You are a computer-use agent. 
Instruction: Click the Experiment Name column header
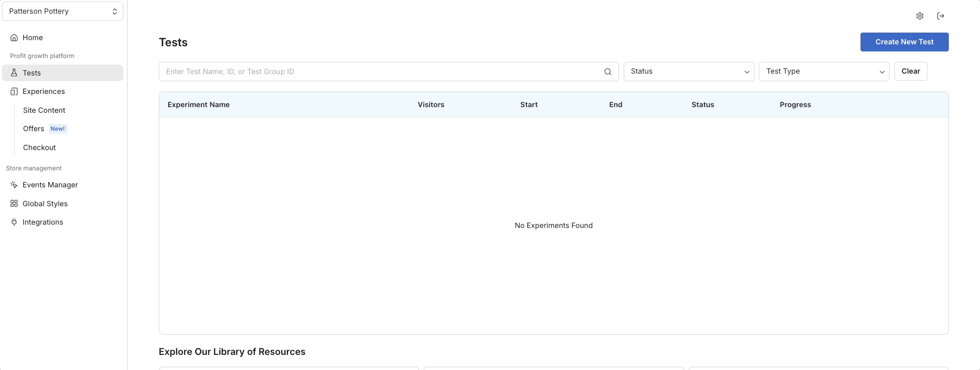tap(198, 105)
